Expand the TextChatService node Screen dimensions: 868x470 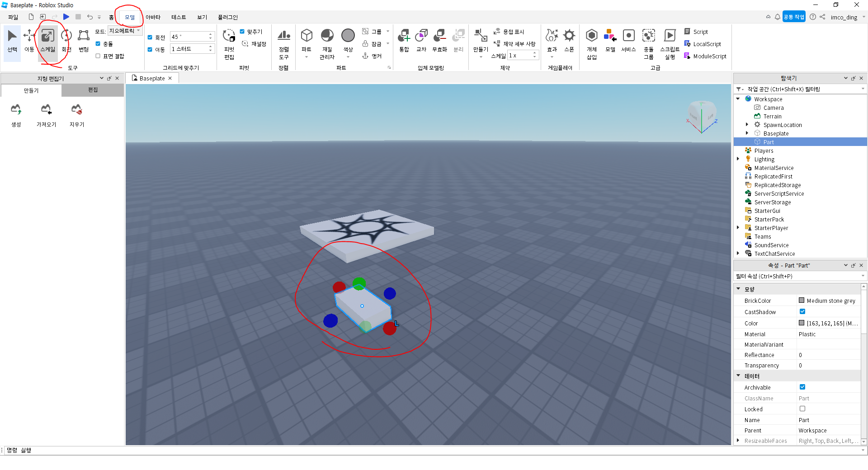738,254
